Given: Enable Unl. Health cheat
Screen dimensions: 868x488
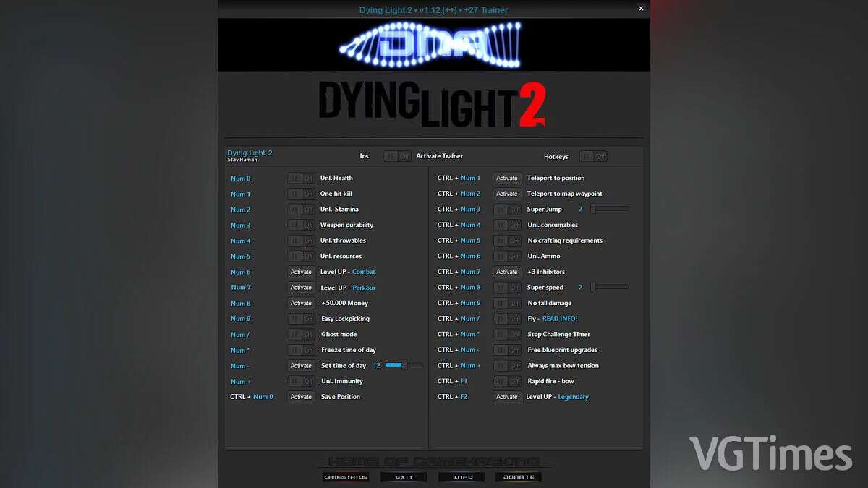Looking at the screenshot, I should [x=301, y=178].
